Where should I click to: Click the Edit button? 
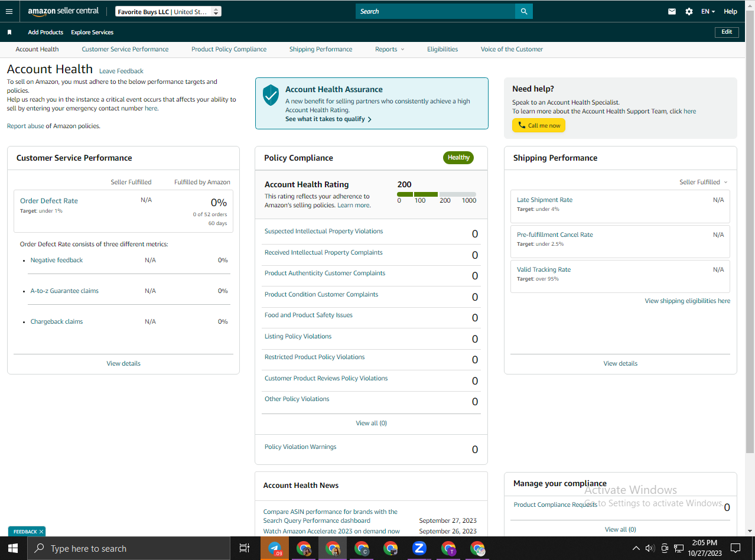point(727,32)
